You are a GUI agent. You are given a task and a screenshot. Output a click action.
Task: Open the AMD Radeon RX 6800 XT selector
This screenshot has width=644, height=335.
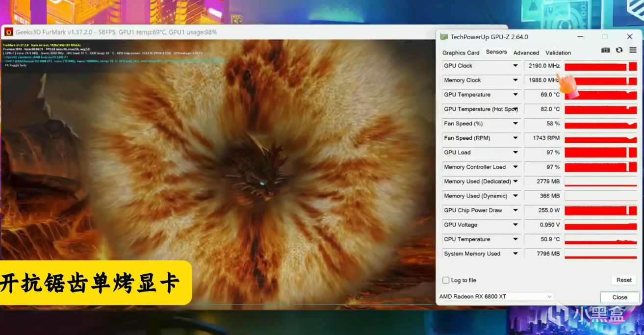pos(495,296)
